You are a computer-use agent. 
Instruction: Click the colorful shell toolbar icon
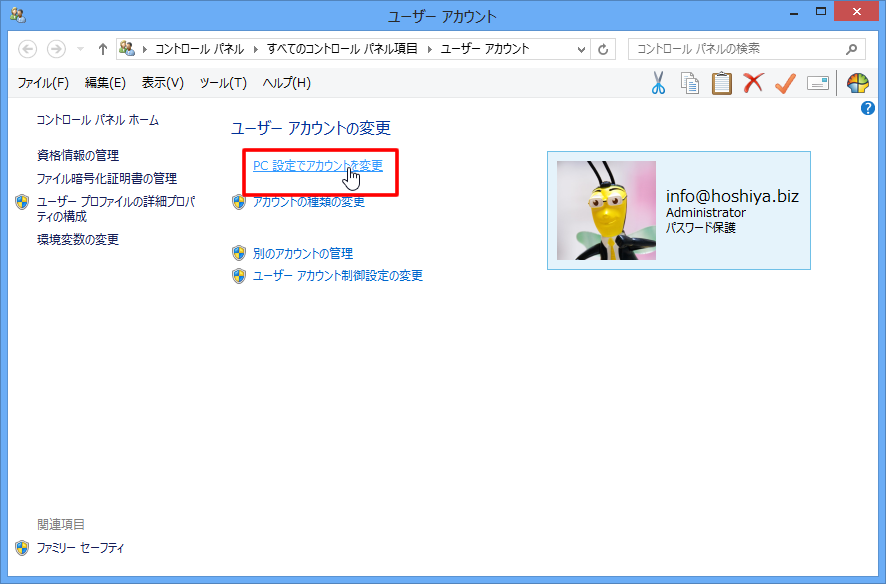pyautogui.click(x=858, y=83)
